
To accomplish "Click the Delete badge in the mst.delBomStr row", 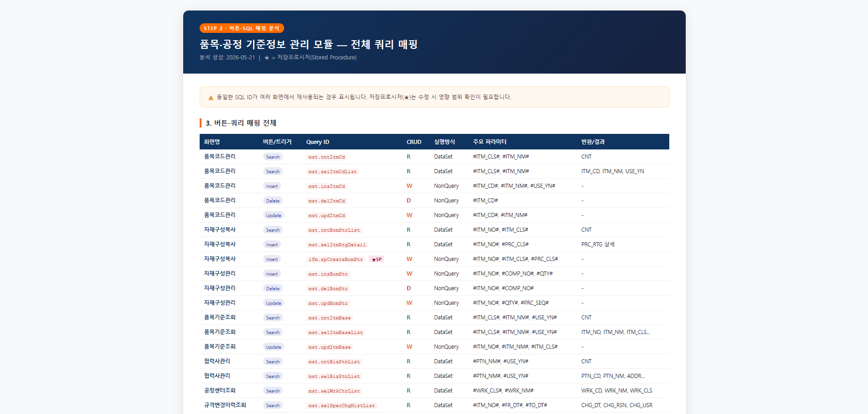I will (273, 288).
